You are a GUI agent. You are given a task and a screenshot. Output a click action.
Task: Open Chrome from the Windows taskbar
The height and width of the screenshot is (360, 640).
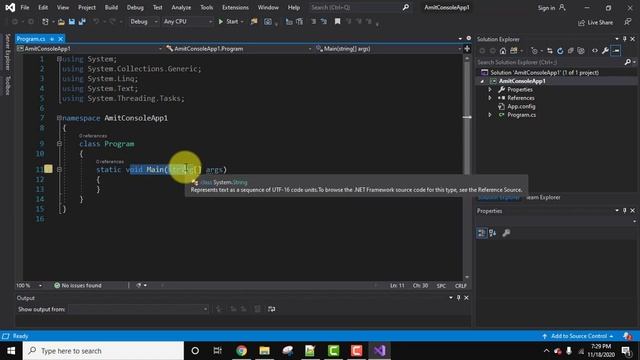coord(241,351)
